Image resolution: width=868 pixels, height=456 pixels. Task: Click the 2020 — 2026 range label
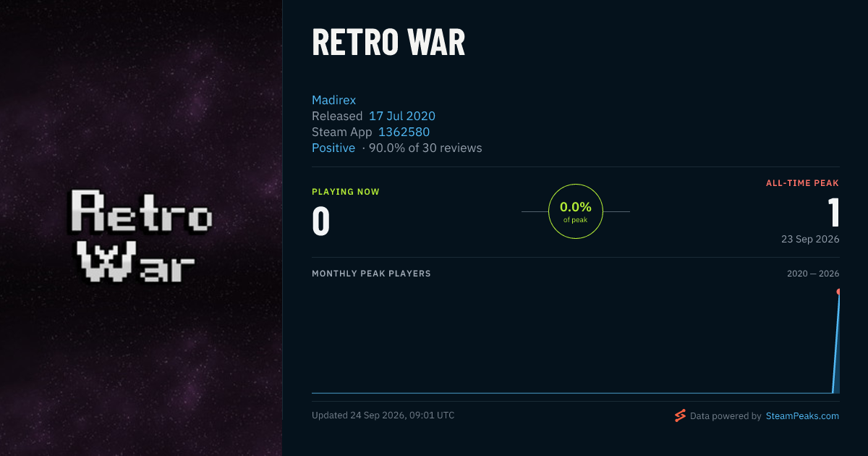coord(813,274)
